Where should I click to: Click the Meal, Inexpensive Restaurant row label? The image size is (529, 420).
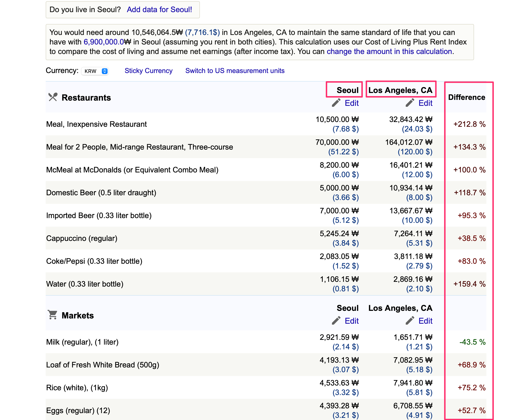96,124
